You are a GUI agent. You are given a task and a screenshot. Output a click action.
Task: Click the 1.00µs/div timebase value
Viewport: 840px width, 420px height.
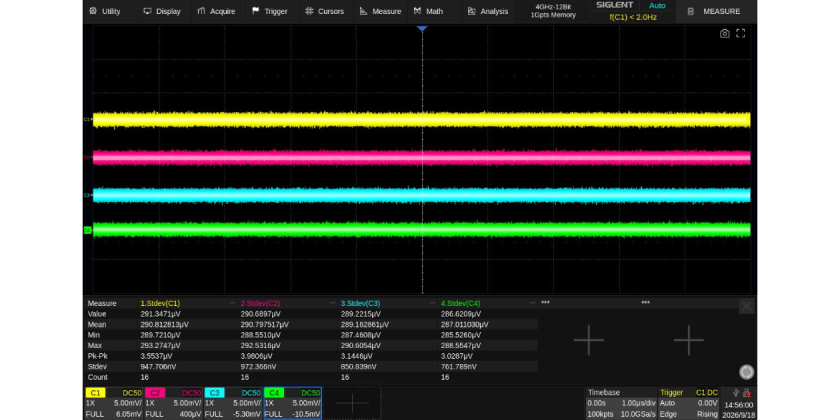638,403
